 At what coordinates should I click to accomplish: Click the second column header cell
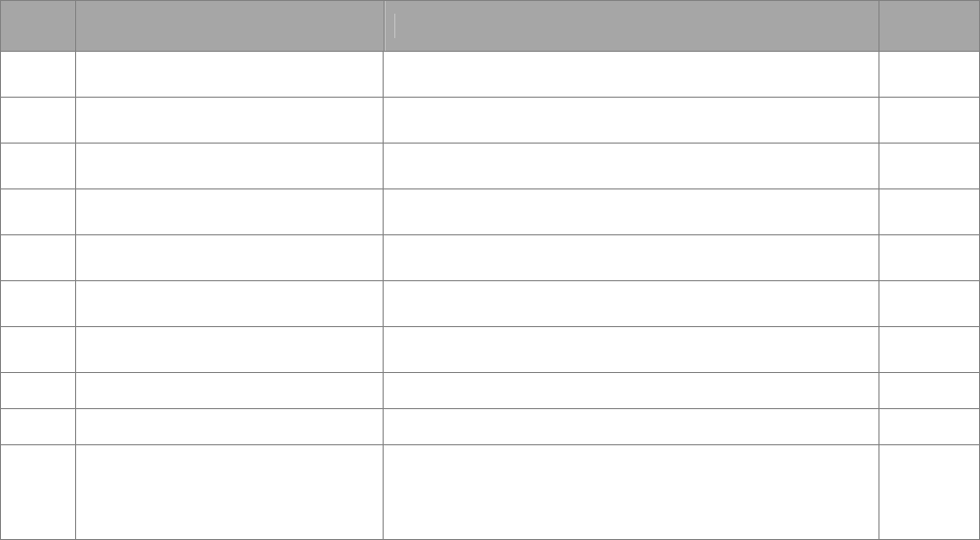click(228, 25)
